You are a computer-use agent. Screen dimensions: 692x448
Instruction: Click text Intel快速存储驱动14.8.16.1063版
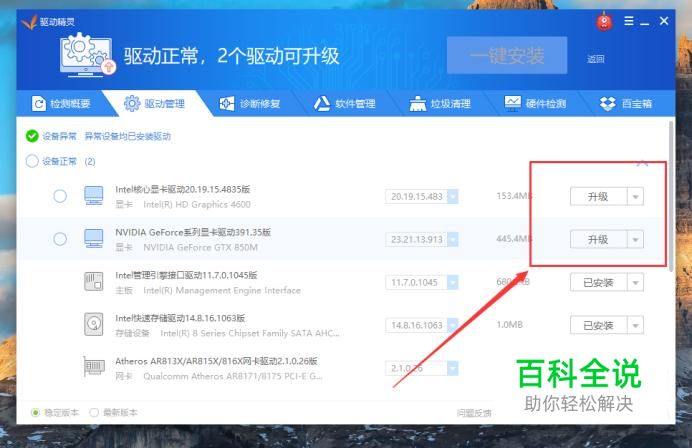180,318
